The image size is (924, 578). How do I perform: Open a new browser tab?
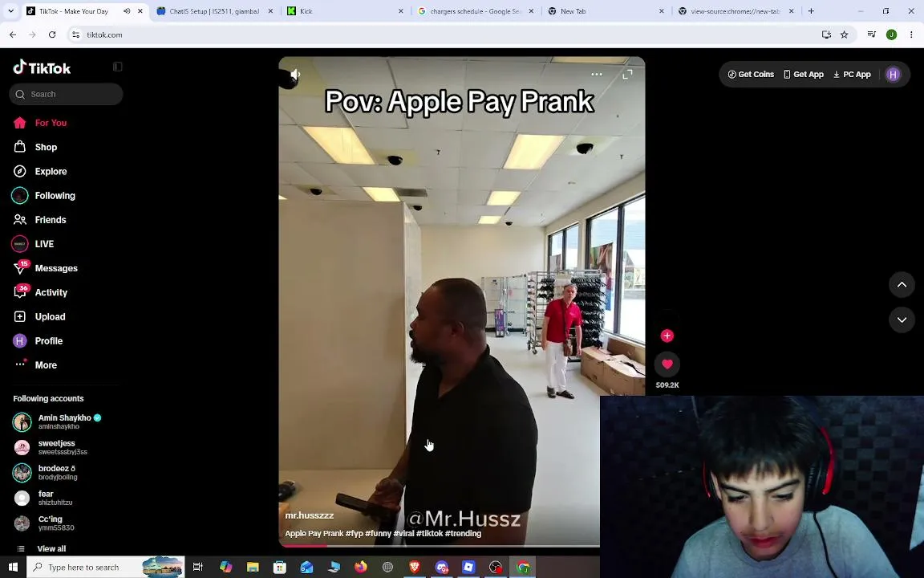(x=811, y=11)
